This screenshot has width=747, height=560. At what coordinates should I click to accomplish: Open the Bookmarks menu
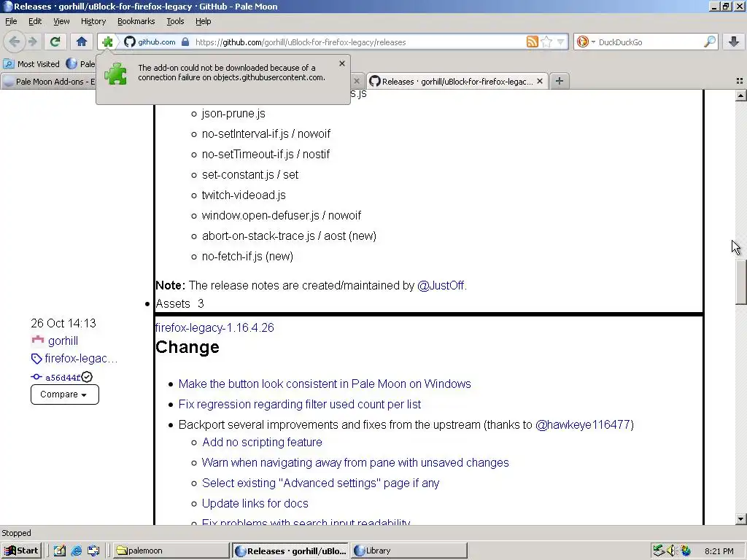coord(136,21)
